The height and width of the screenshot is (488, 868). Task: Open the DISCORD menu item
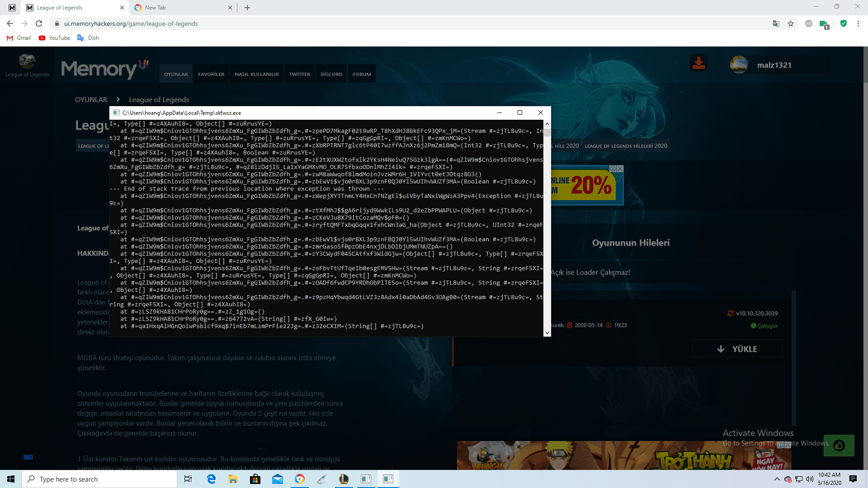(x=331, y=74)
